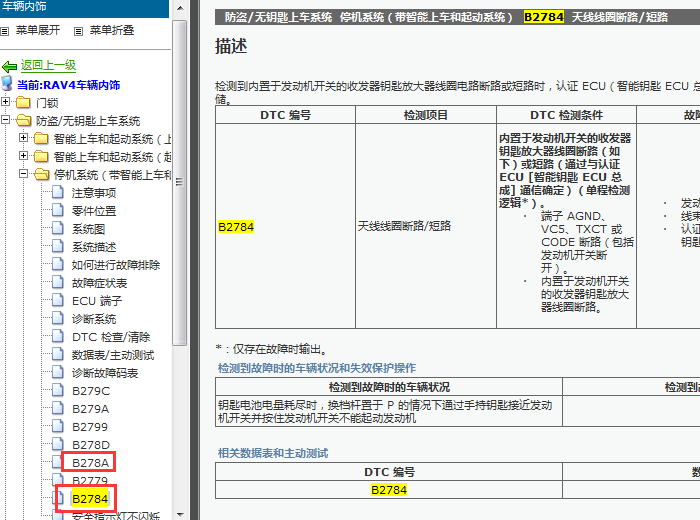Collapse the 防盗/无钥匙上车系统 tree node
700x520 pixels.
[5, 120]
